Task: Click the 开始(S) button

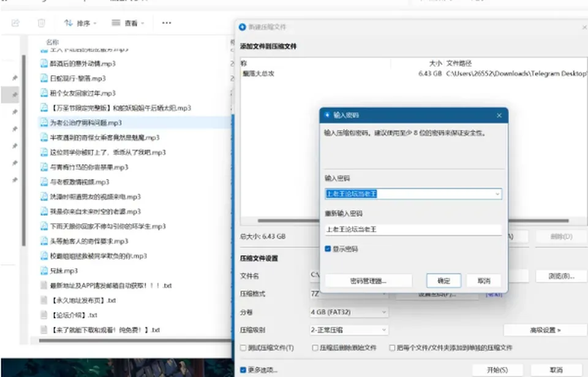Action: tap(497, 370)
